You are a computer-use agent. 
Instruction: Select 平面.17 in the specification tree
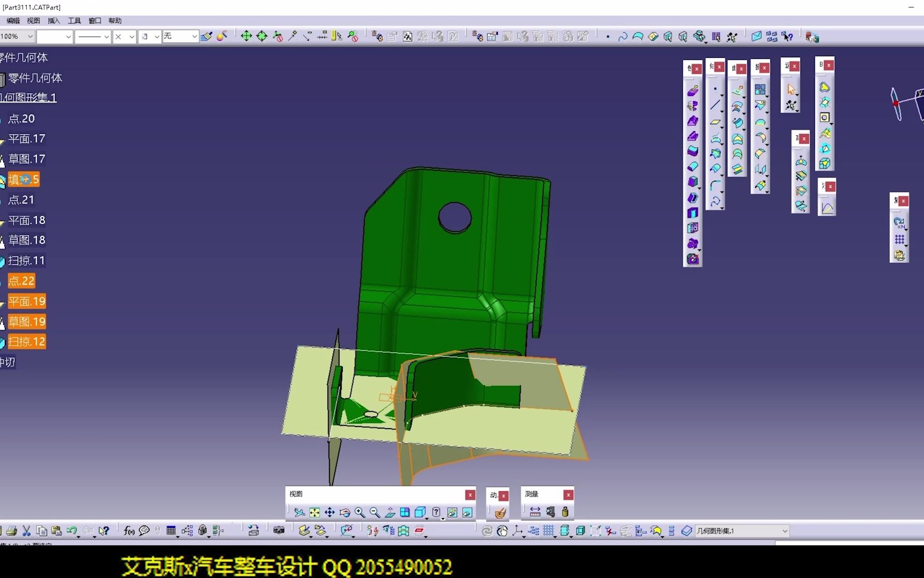[x=27, y=139]
